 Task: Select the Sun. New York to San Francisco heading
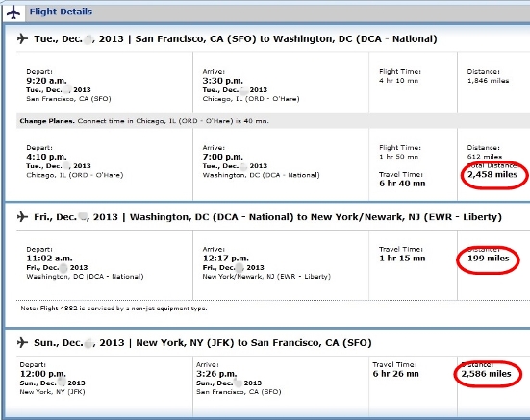[x=202, y=343]
